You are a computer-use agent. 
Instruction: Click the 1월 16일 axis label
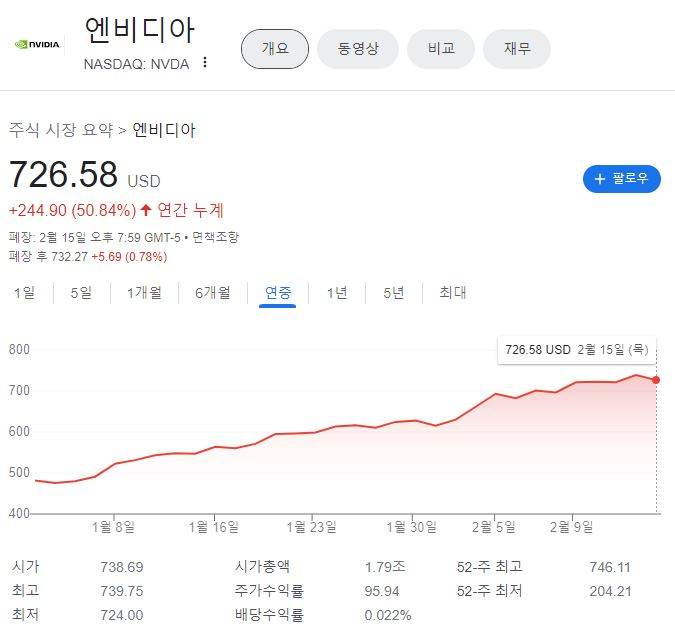[214, 527]
